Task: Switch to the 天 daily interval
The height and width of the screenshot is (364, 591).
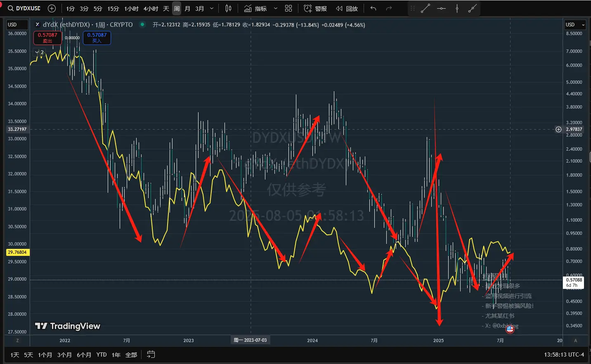Action: pos(166,8)
